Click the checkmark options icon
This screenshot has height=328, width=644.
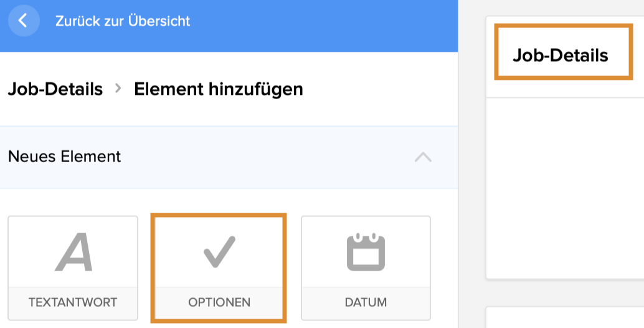point(219,252)
